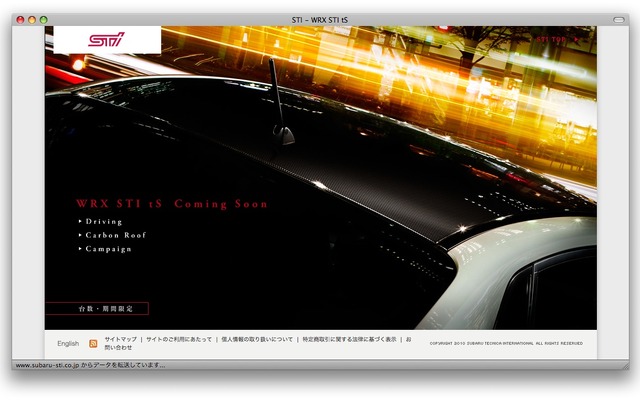Viewport: 640px width, 400px height.
Task: Click the 台数・期間限定 banner button
Action: [x=97, y=309]
